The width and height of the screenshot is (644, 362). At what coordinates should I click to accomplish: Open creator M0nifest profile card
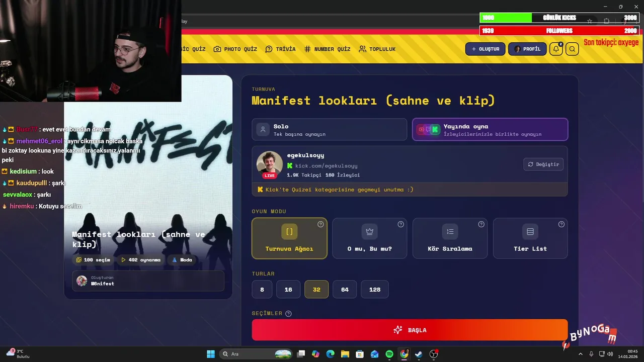pos(148,281)
